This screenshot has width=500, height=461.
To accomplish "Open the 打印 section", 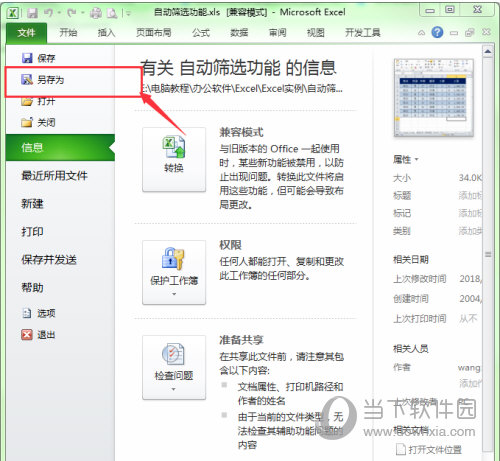I will (x=32, y=231).
